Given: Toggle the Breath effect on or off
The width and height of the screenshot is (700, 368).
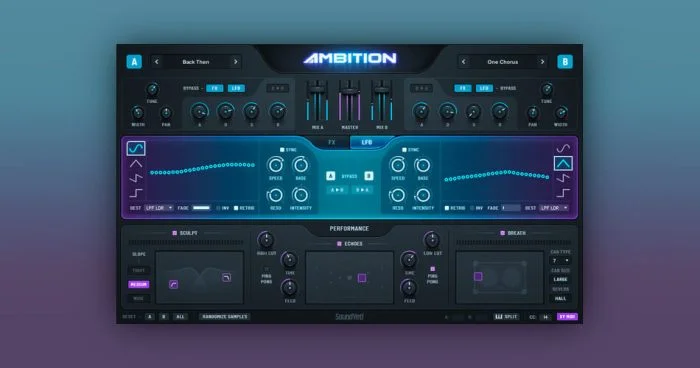Looking at the screenshot, I should click(503, 233).
